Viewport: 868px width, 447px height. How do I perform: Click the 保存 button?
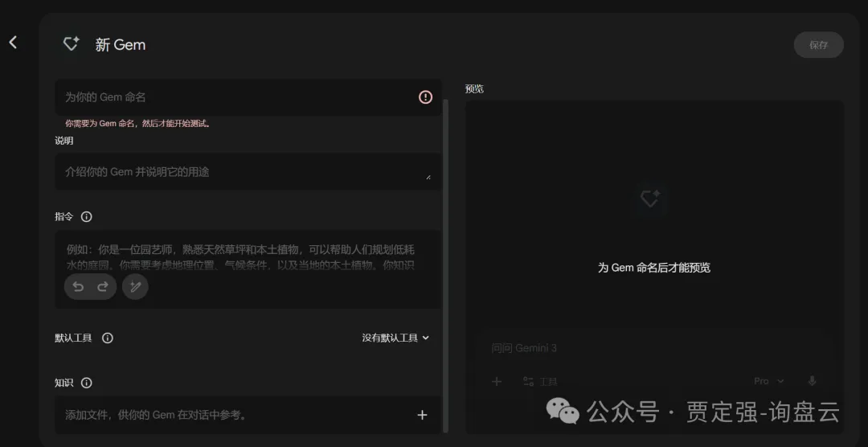point(818,45)
